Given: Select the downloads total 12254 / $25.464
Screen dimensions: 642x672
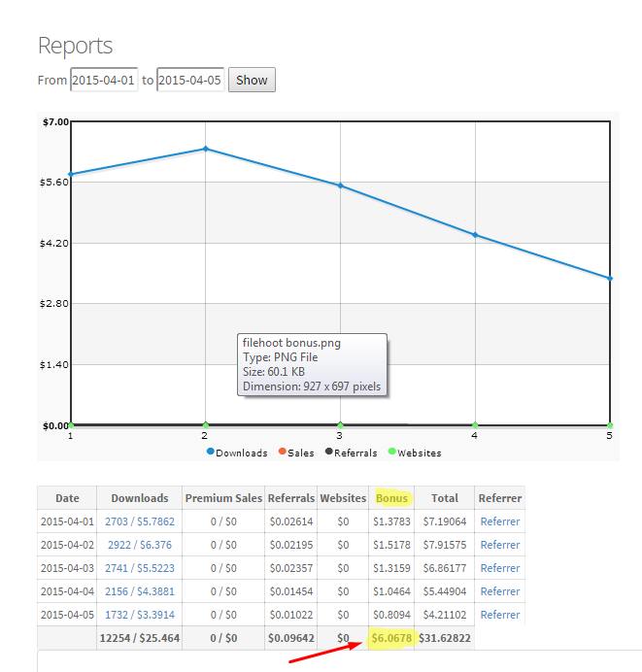Looking at the screenshot, I should coord(140,638).
